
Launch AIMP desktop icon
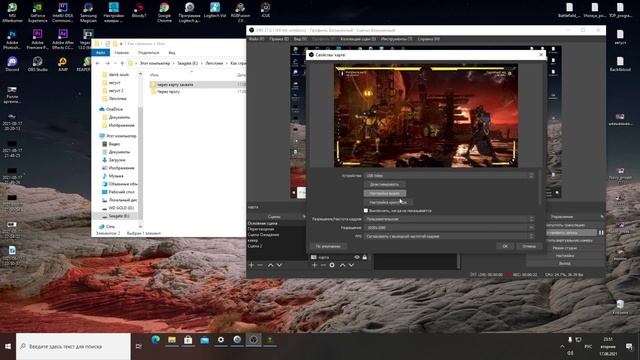click(x=63, y=64)
